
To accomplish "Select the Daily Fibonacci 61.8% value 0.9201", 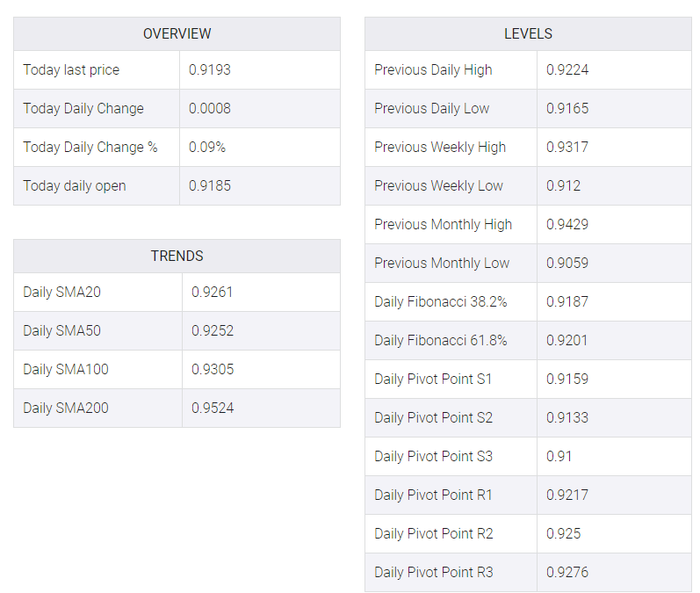I will [x=567, y=340].
